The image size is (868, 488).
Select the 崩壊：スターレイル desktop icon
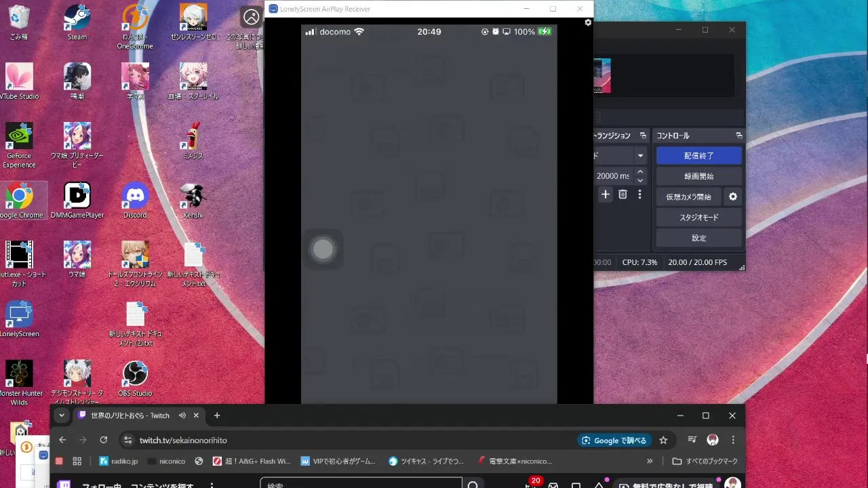(x=193, y=81)
